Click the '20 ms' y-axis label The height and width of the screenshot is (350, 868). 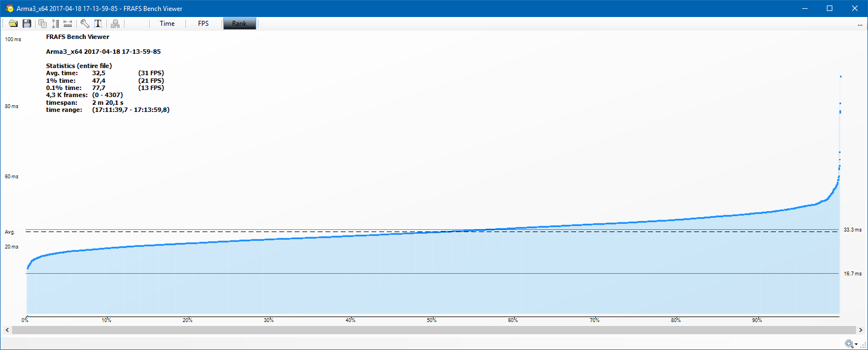[12, 247]
